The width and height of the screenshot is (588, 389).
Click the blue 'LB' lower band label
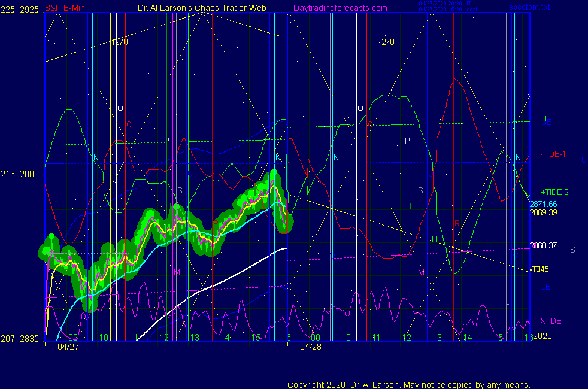point(545,287)
